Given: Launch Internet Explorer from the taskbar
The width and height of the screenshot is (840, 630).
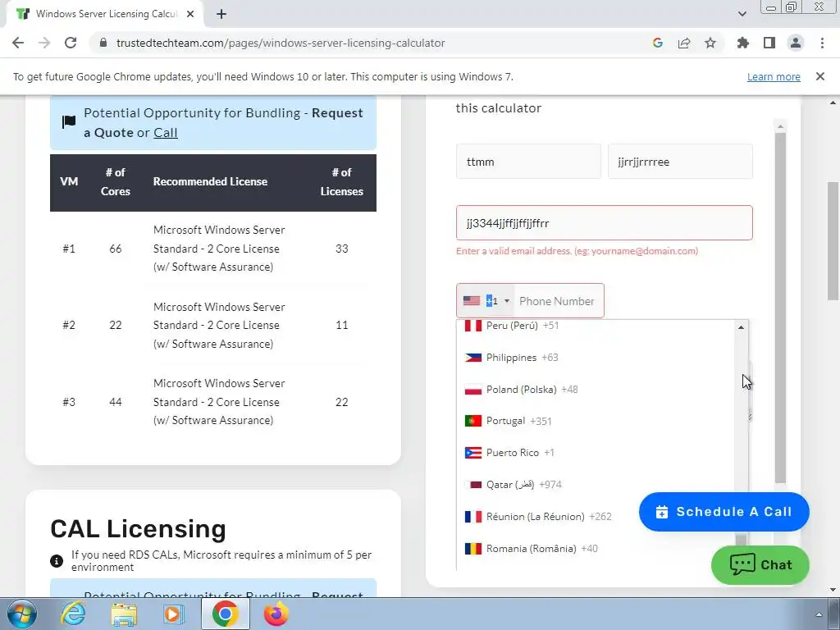Looking at the screenshot, I should click(x=73, y=614).
